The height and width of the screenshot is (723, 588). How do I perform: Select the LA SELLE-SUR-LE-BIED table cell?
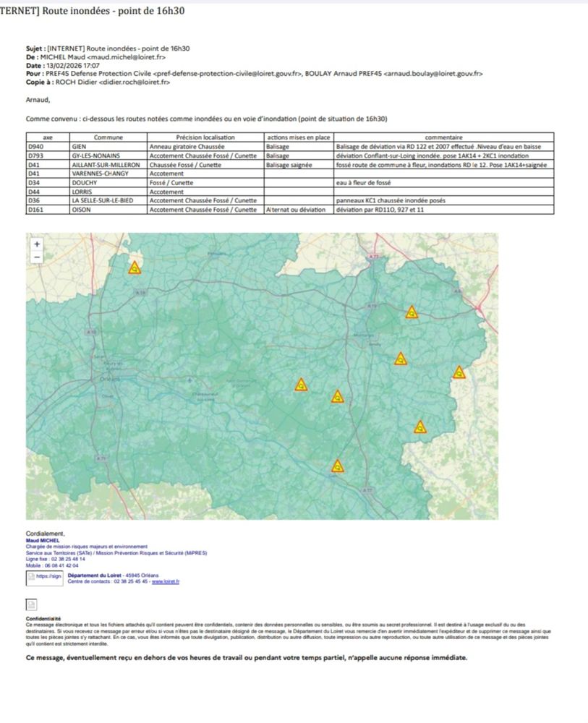click(x=108, y=200)
